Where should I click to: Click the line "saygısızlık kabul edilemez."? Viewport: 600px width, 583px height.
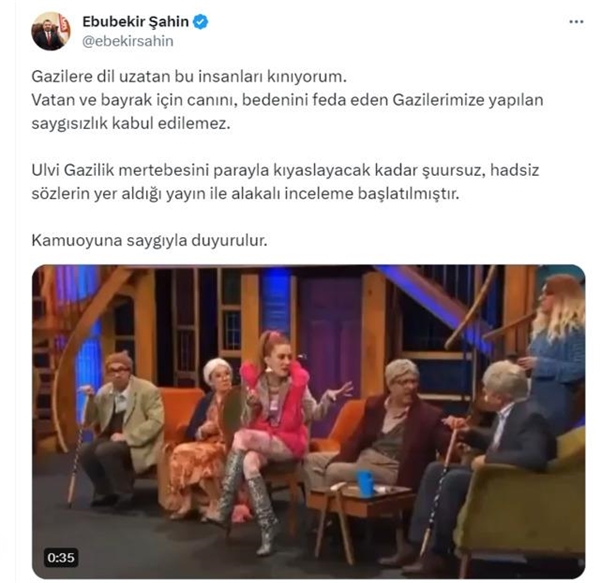click(x=131, y=124)
